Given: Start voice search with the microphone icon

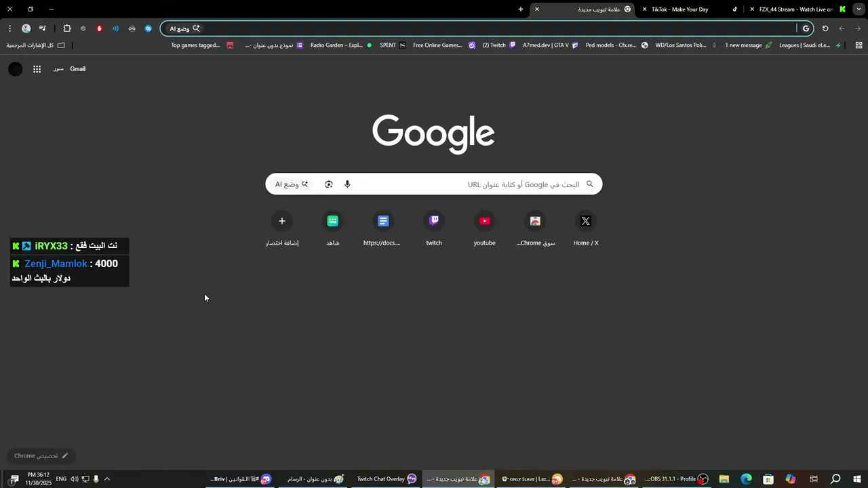Looking at the screenshot, I should 347,184.
